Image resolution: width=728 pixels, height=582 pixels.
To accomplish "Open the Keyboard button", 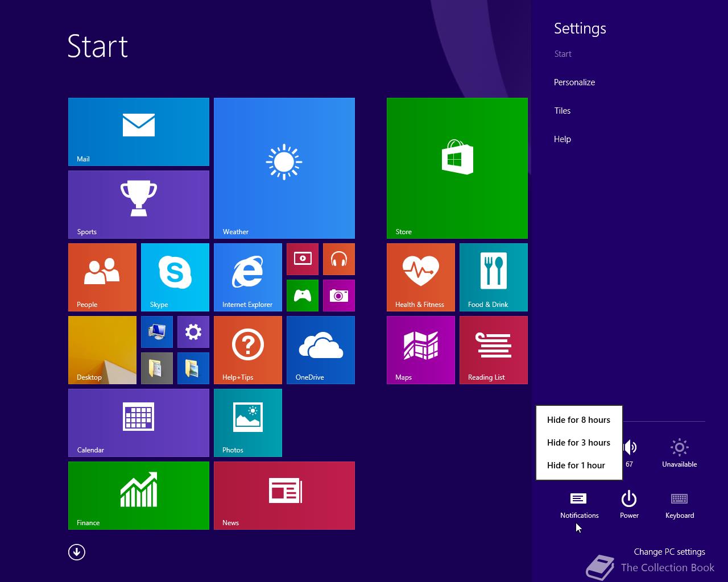I will pyautogui.click(x=680, y=505).
